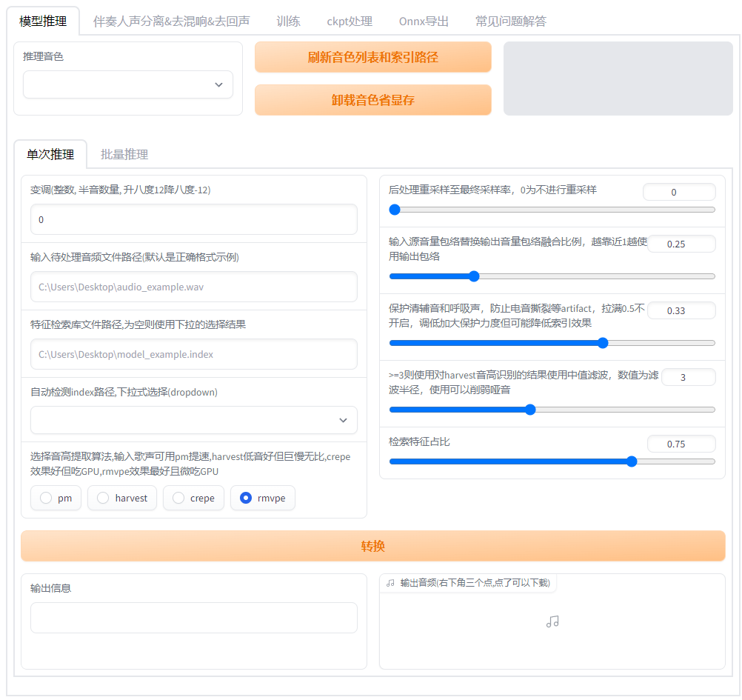The width and height of the screenshot is (742, 700).
Task: Open the 自动检测index路径 dropdown
Action: point(193,420)
